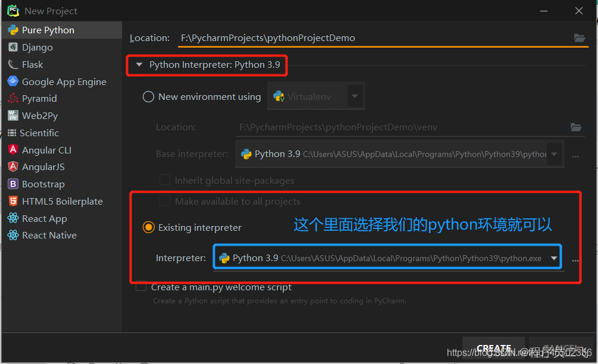Minimize the New Project dialog
Viewport: 598px width, 364px height.
(x=544, y=11)
